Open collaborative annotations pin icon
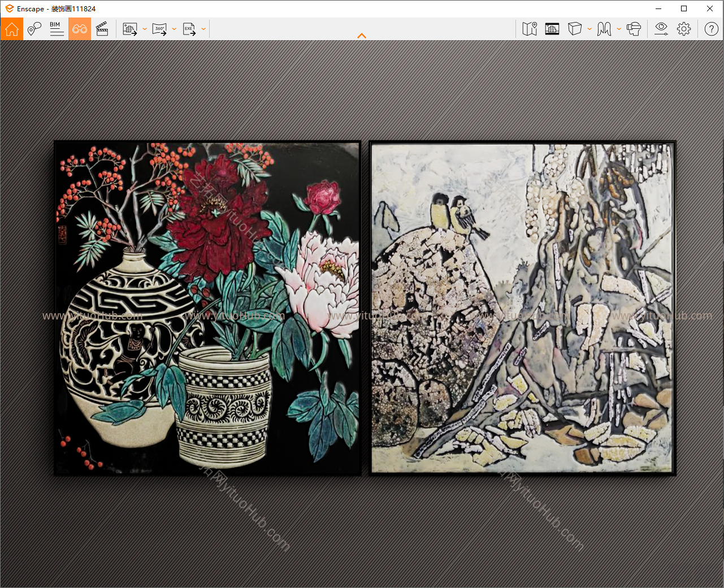Viewport: 724px width, 588px height. pyautogui.click(x=34, y=29)
